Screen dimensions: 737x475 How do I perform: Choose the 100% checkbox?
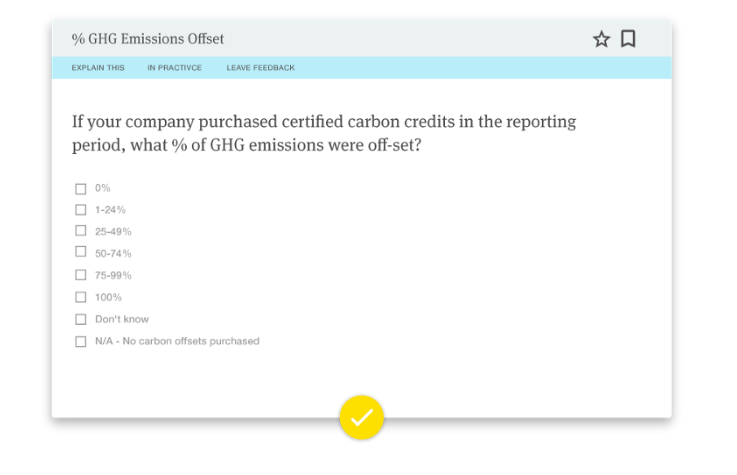coord(81,297)
